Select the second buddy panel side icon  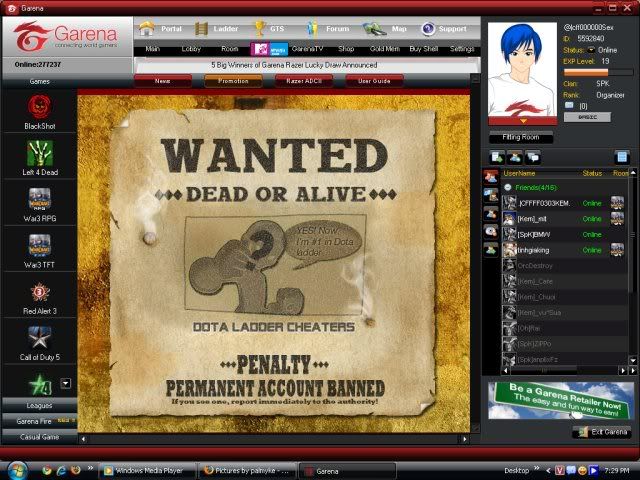[491, 195]
